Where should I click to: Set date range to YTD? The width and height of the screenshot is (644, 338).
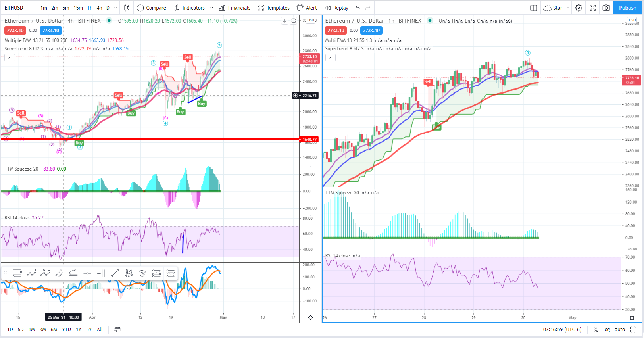click(66, 329)
